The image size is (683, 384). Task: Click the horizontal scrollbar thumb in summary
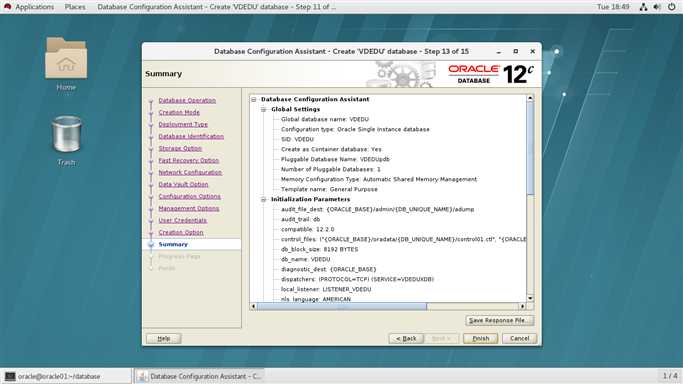342,307
